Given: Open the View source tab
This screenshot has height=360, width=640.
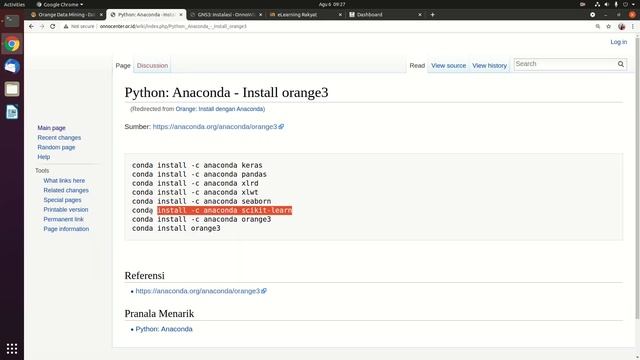Looking at the screenshot, I should [448, 65].
